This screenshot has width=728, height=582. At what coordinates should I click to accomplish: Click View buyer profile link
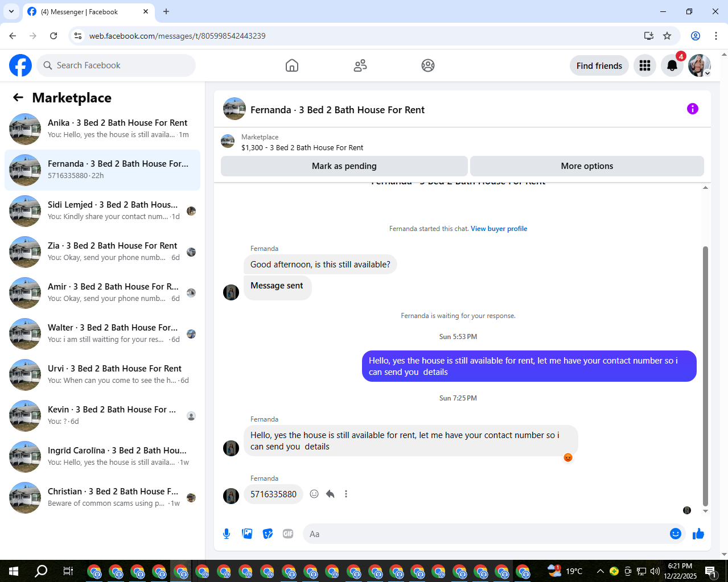click(499, 229)
